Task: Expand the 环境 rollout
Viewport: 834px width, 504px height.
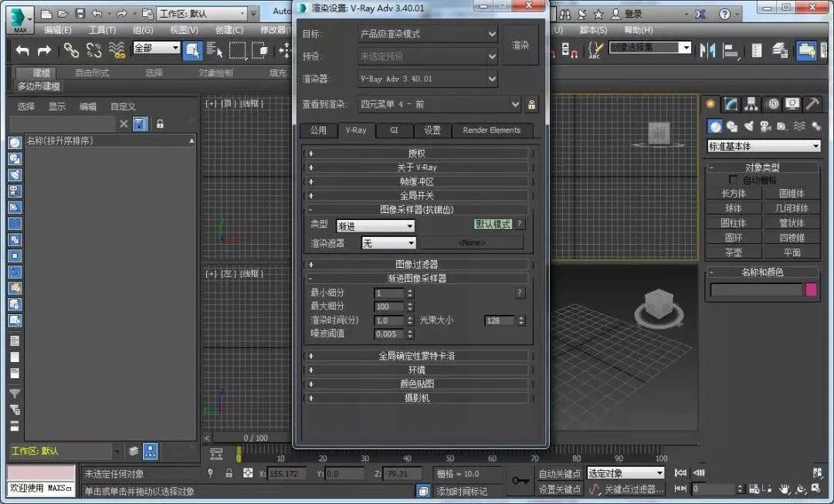Action: 417,370
